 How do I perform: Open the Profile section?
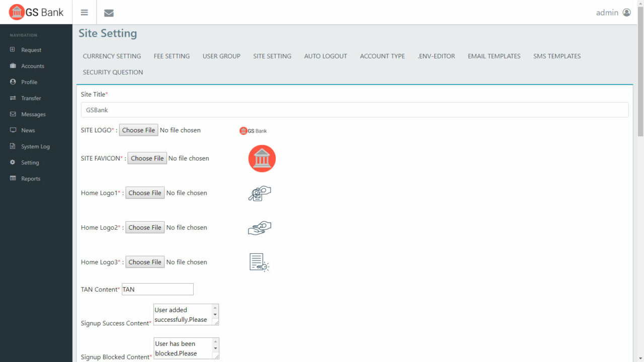(28, 82)
